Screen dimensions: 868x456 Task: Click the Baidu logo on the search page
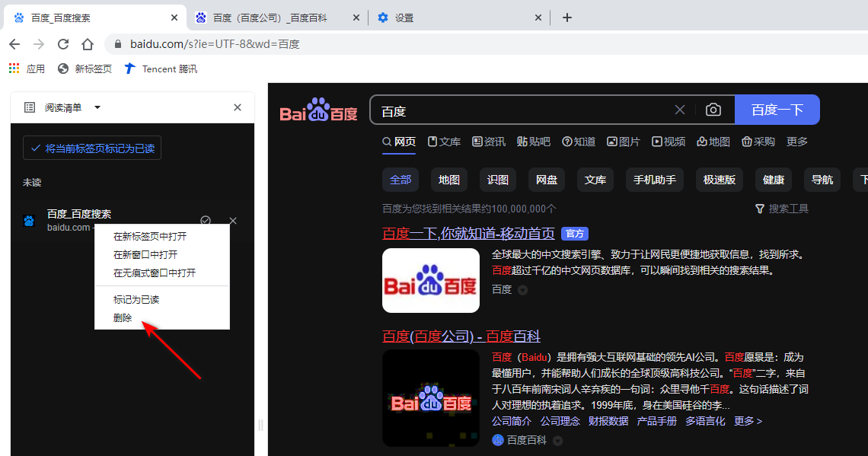pos(319,110)
